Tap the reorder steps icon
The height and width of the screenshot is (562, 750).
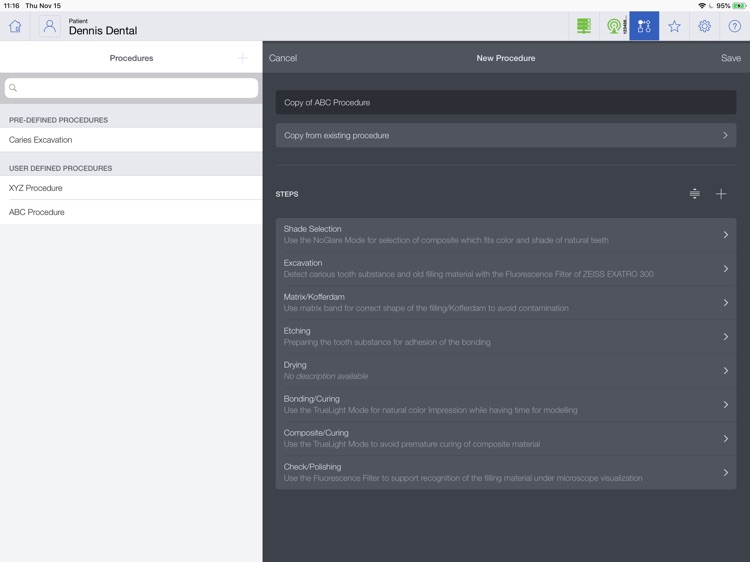[695, 194]
